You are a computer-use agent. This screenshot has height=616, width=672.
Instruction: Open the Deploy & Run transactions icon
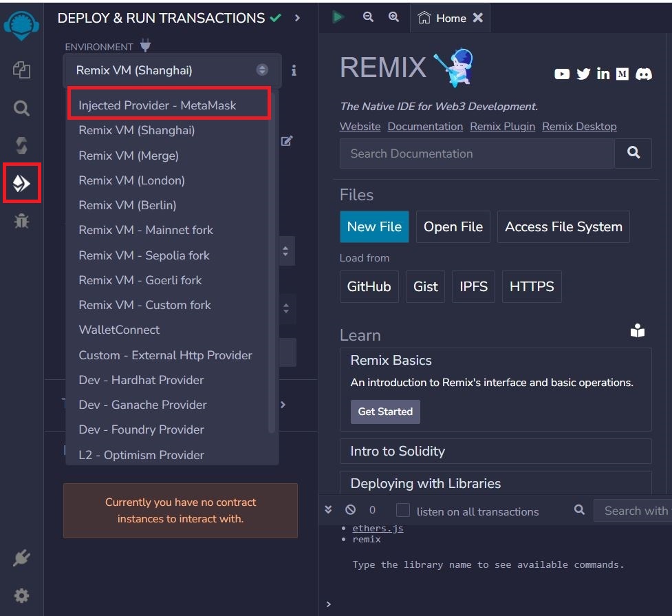[x=21, y=183]
